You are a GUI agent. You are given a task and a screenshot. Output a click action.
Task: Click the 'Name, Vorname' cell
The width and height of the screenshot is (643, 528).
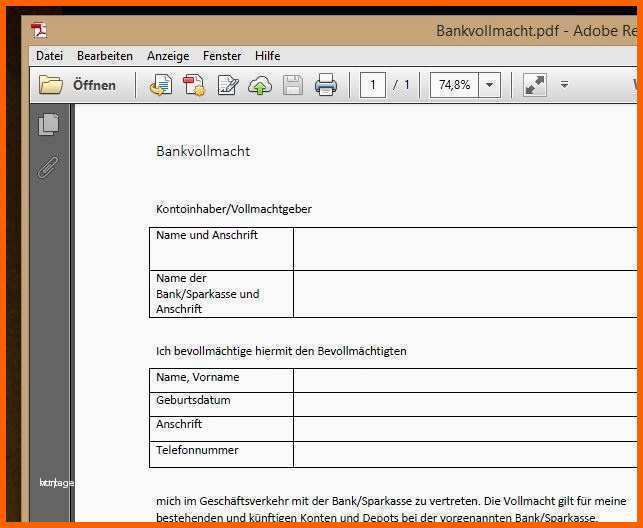click(x=221, y=380)
